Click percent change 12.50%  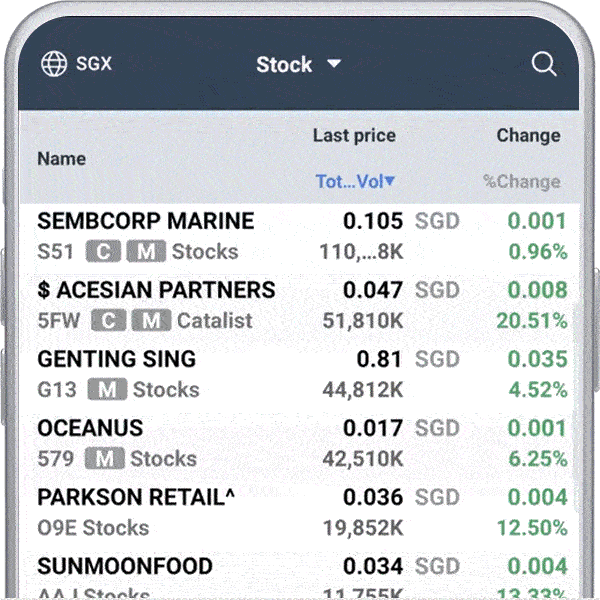pyautogui.click(x=532, y=528)
